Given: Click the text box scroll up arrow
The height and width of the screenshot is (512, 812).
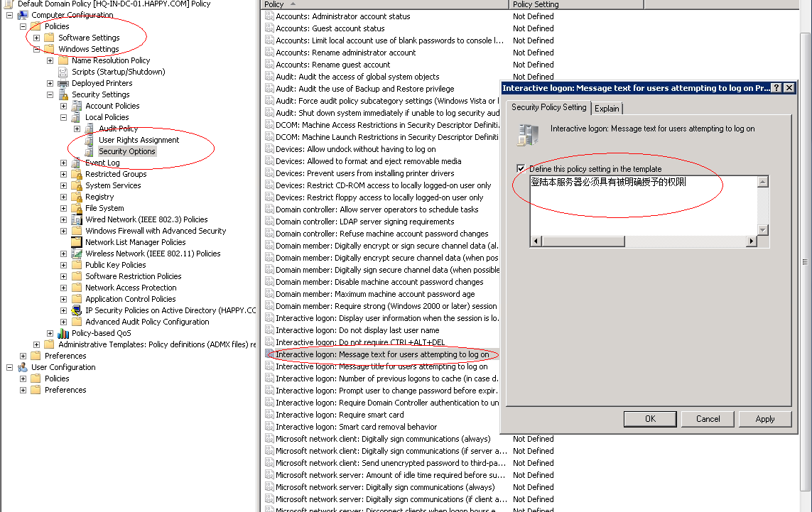Looking at the screenshot, I should click(x=762, y=182).
